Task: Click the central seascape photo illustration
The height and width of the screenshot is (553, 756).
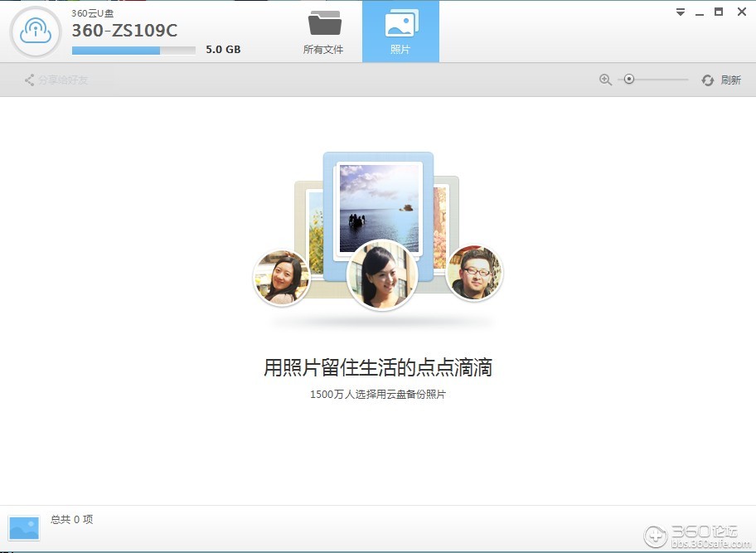Action: (379, 208)
